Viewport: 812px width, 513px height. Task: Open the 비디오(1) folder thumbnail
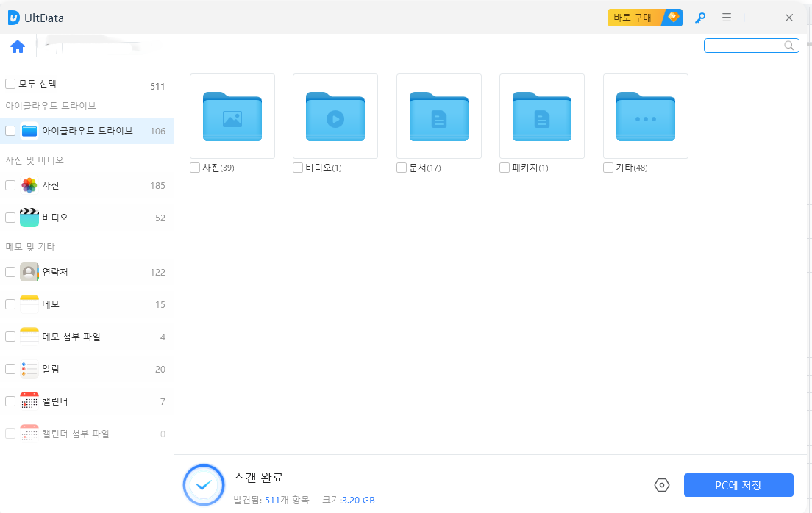coord(335,116)
